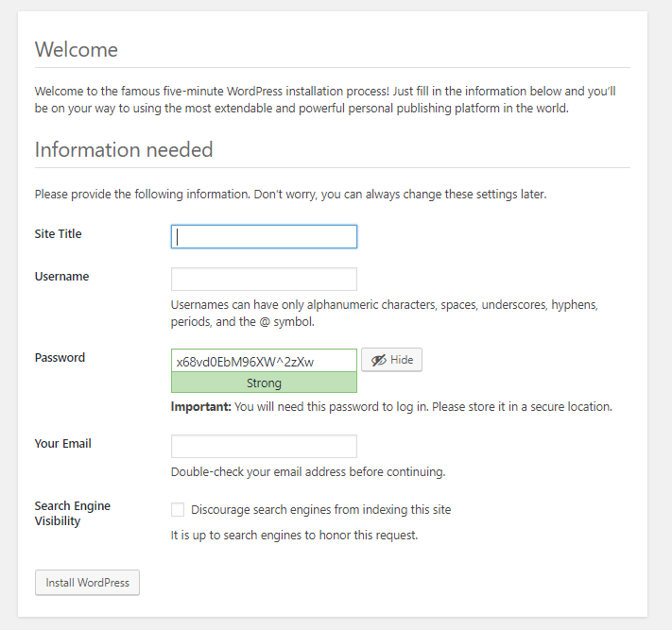Hide the password with the Hide button

[391, 360]
